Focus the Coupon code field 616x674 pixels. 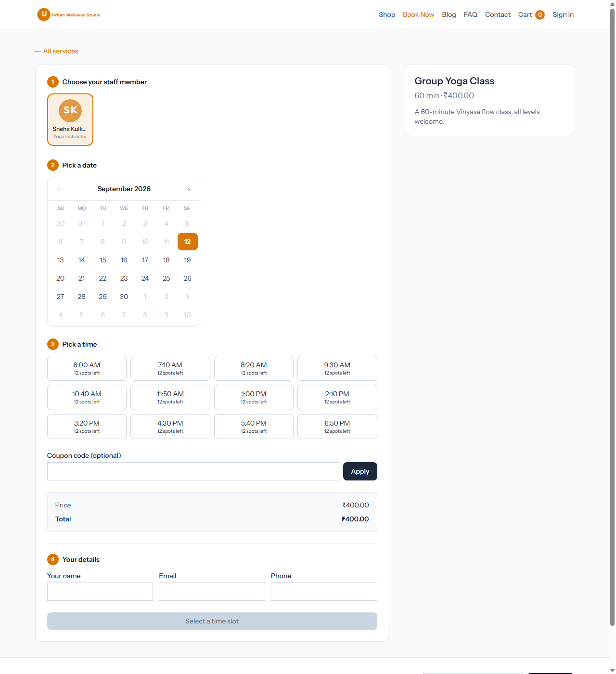click(193, 471)
